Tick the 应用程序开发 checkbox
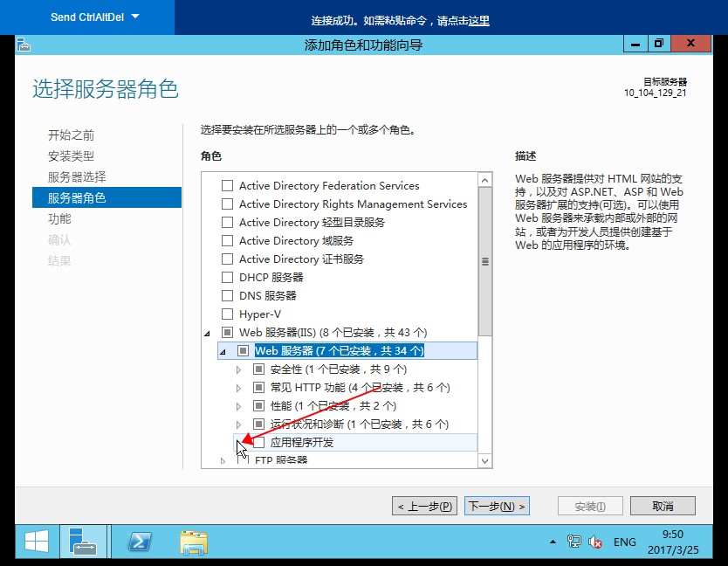The image size is (728, 566). pyautogui.click(x=258, y=442)
